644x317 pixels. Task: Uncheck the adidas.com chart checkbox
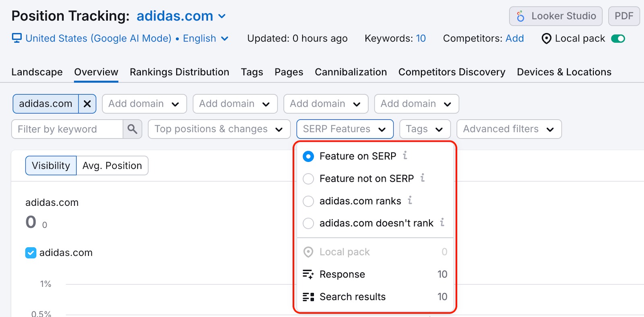pyautogui.click(x=31, y=253)
